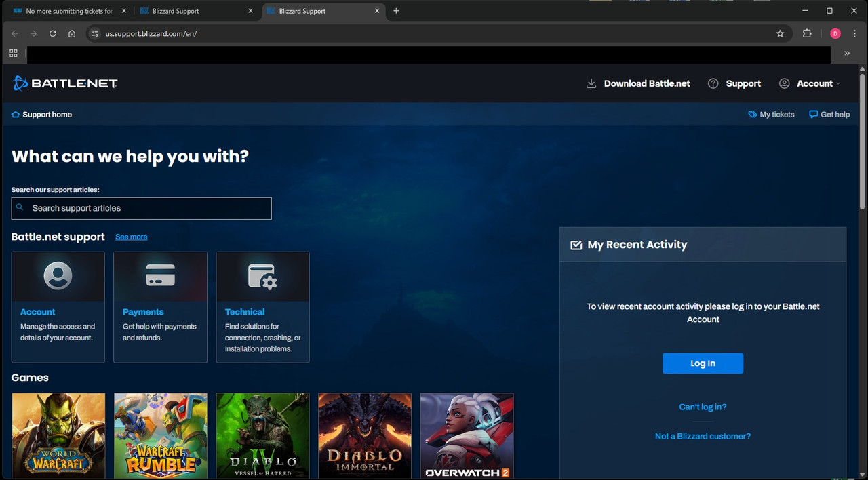
Task: Click the Support home house icon
Action: [x=16, y=115]
